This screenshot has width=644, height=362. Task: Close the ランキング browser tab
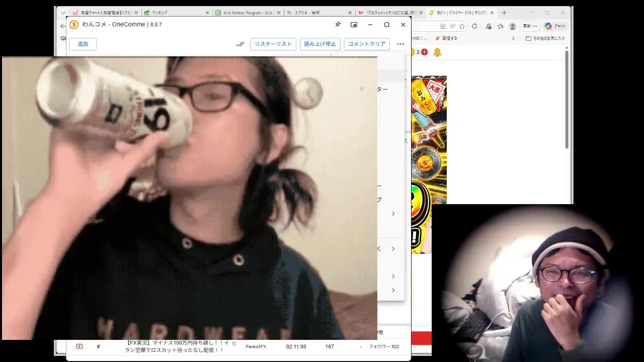point(207,13)
